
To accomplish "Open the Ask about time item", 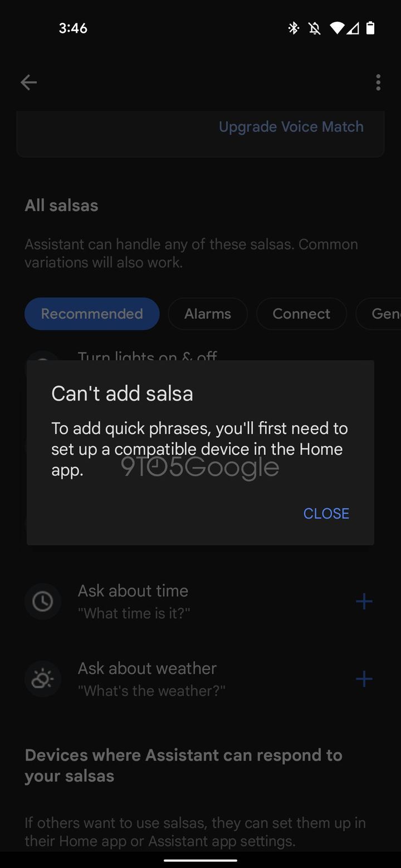I will (x=200, y=601).
